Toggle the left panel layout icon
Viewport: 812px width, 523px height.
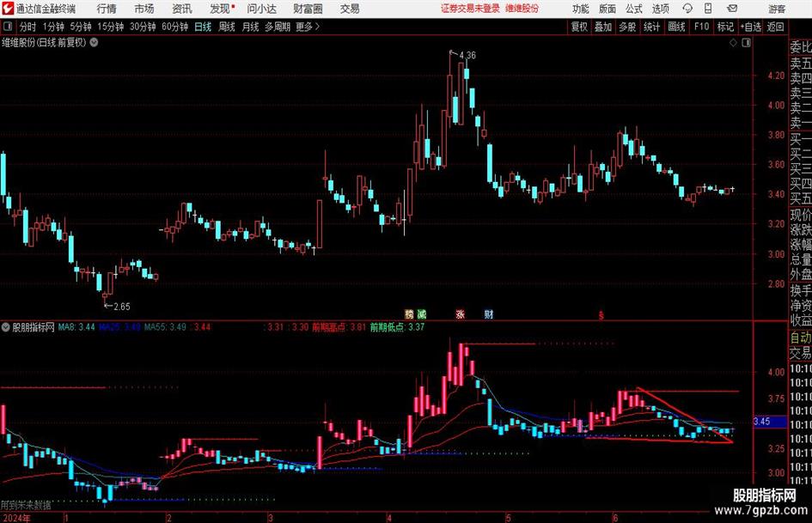click(x=8, y=27)
